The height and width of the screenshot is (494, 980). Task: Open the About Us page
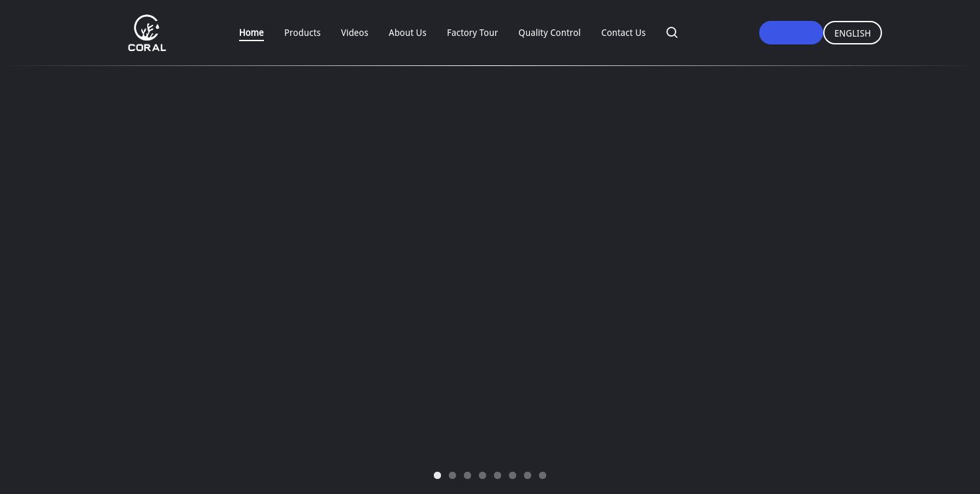point(407,33)
